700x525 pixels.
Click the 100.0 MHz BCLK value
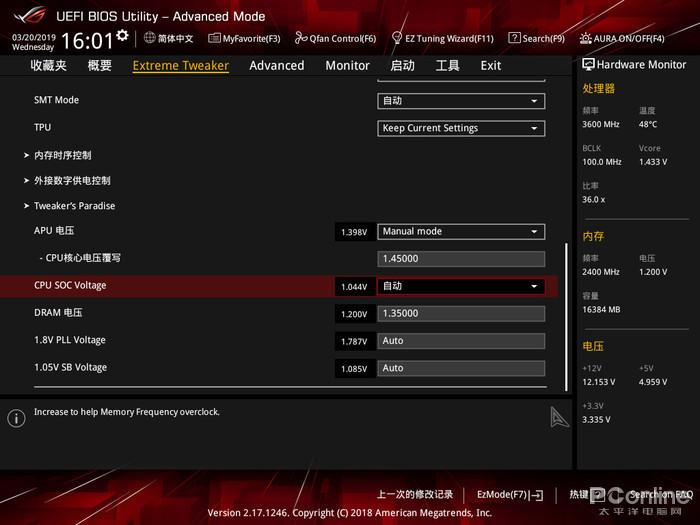click(x=602, y=162)
